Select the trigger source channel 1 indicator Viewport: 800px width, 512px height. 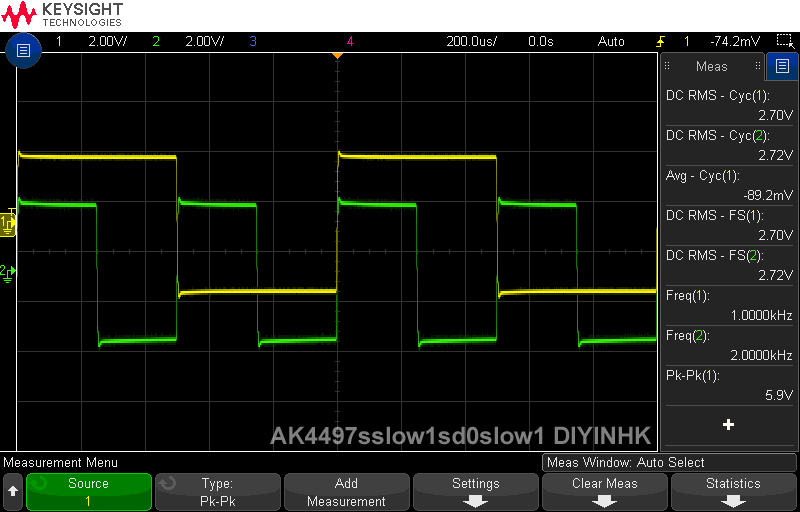point(687,41)
